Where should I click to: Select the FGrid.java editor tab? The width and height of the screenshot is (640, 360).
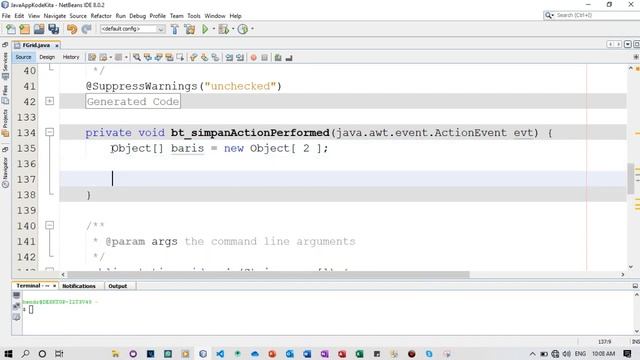click(x=36, y=45)
